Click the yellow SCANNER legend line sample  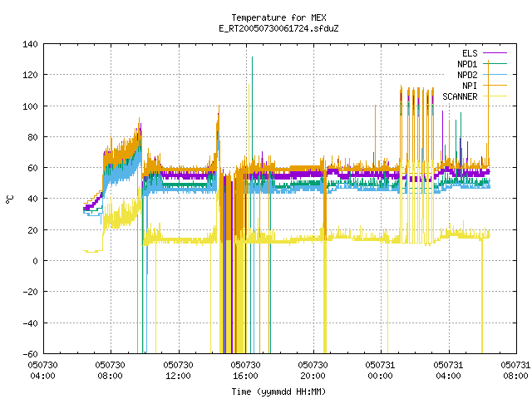click(x=495, y=96)
